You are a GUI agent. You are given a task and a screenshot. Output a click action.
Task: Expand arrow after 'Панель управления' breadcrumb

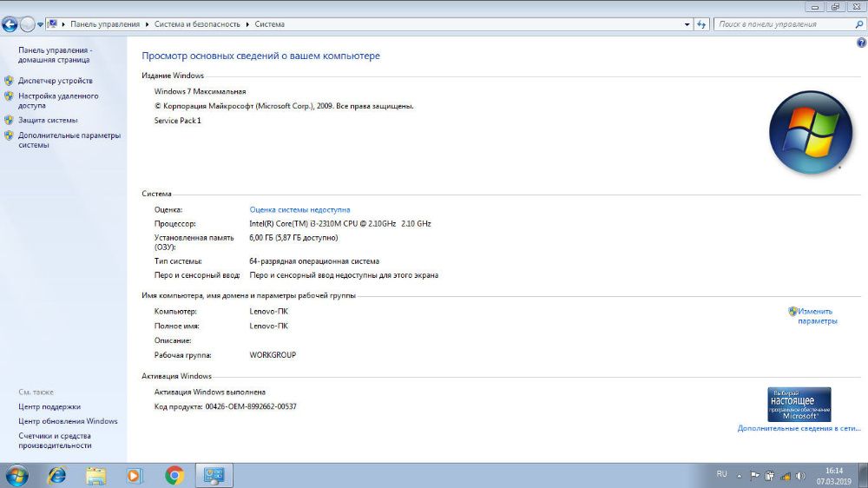click(x=148, y=24)
